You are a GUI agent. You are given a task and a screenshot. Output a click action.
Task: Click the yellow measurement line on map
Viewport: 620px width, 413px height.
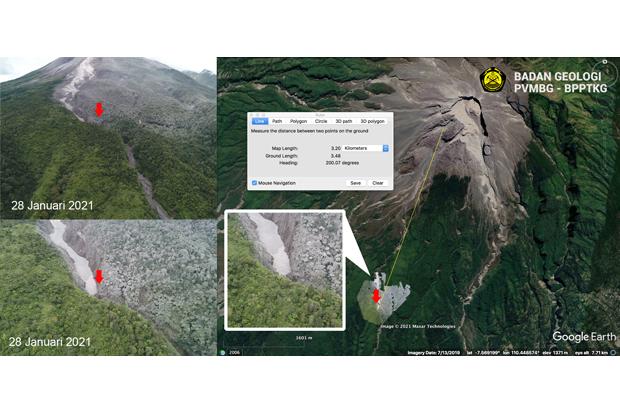(x=415, y=200)
